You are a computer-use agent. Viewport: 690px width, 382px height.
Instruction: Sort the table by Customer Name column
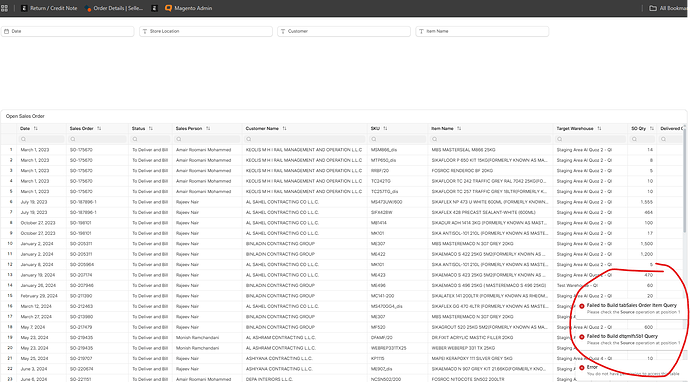pos(284,129)
